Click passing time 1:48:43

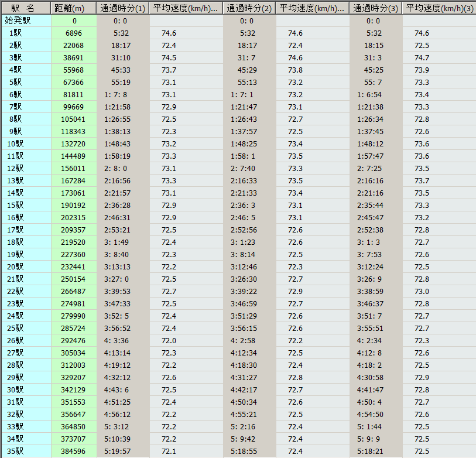pyautogui.click(x=118, y=144)
